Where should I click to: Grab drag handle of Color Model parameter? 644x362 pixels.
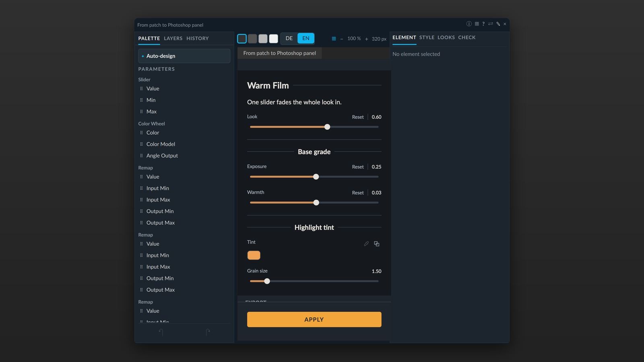click(141, 144)
